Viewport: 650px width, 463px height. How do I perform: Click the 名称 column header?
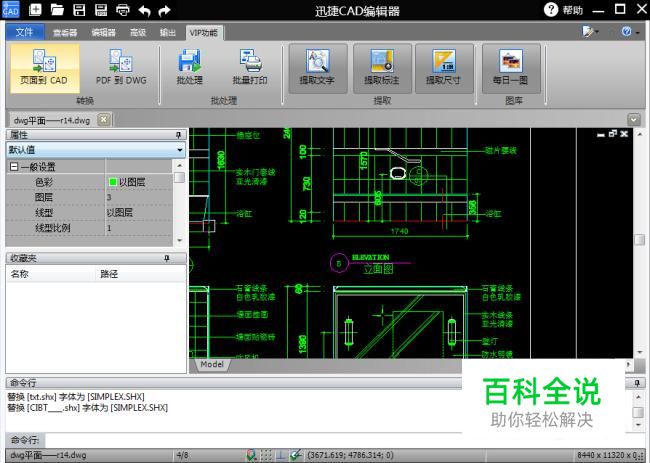(x=51, y=274)
